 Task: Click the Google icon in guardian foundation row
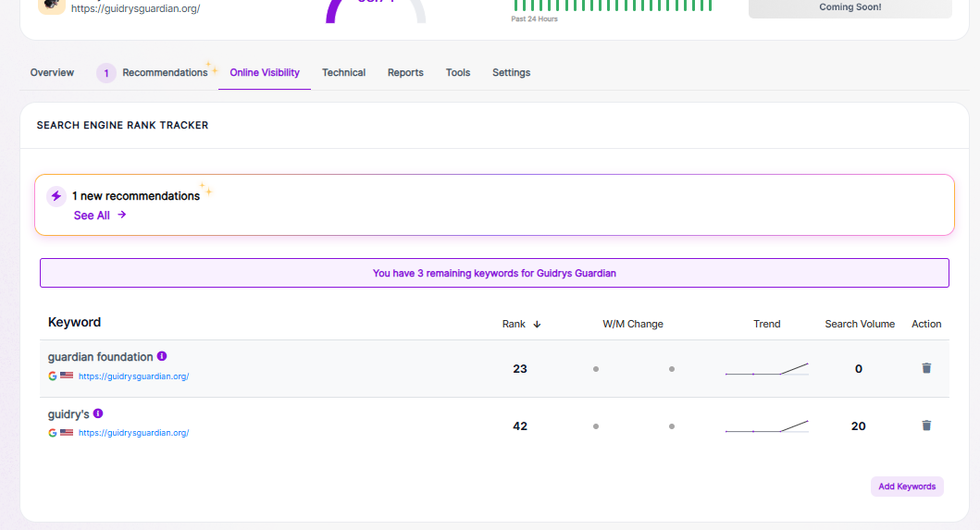click(53, 376)
